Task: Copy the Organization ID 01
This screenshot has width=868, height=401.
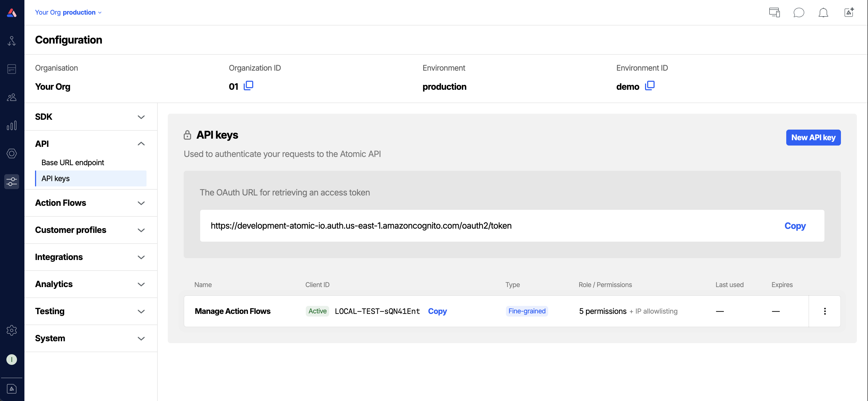Action: 248,86
